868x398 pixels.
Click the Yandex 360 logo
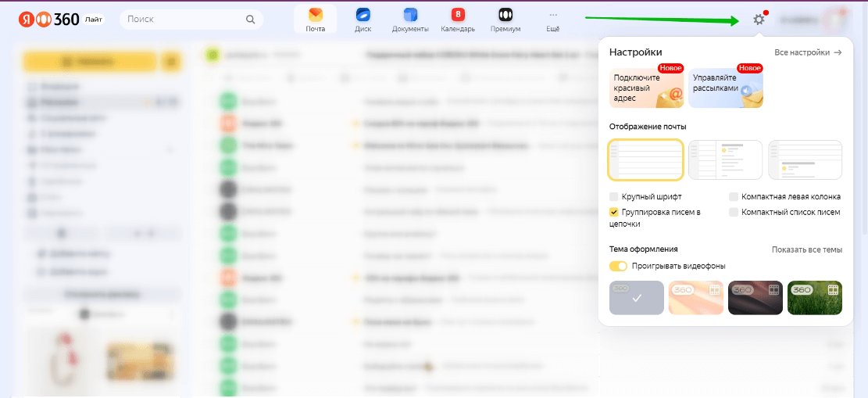[49, 20]
